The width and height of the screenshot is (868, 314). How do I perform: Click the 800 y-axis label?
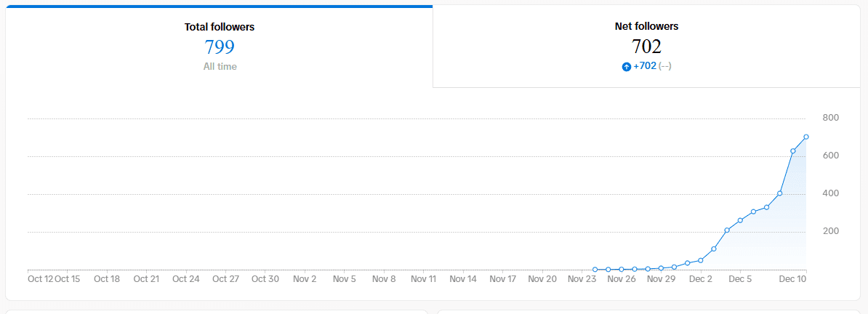click(831, 118)
